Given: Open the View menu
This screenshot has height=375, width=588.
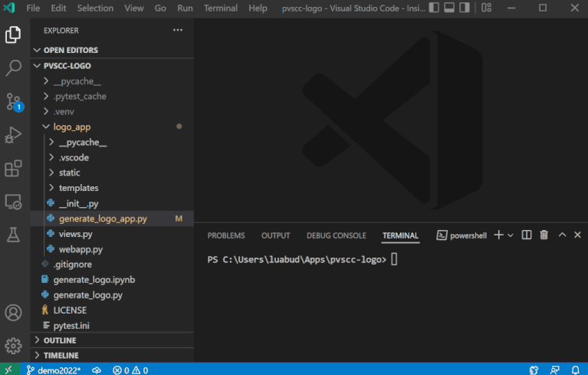Looking at the screenshot, I should tap(134, 8).
